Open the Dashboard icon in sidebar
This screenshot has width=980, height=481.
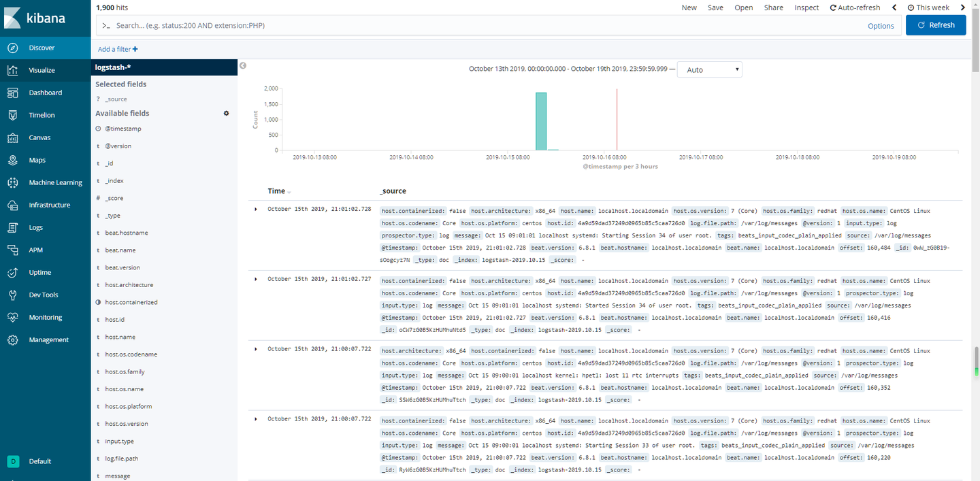coord(12,93)
